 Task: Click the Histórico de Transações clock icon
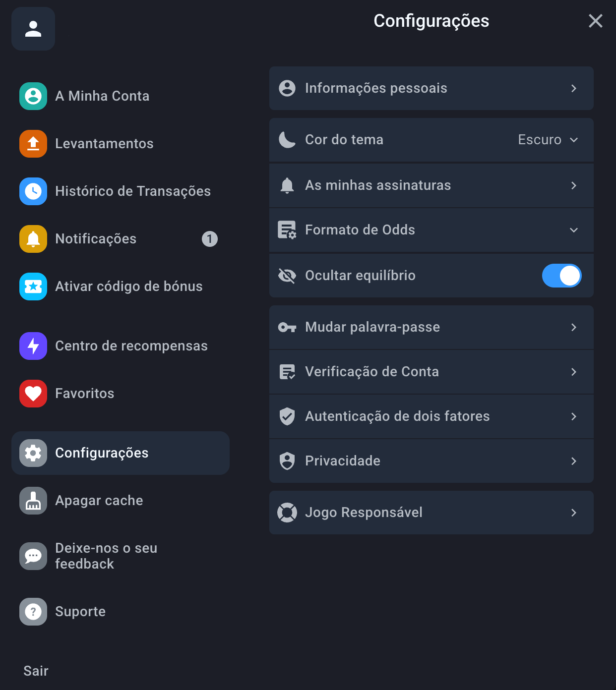pos(33,191)
